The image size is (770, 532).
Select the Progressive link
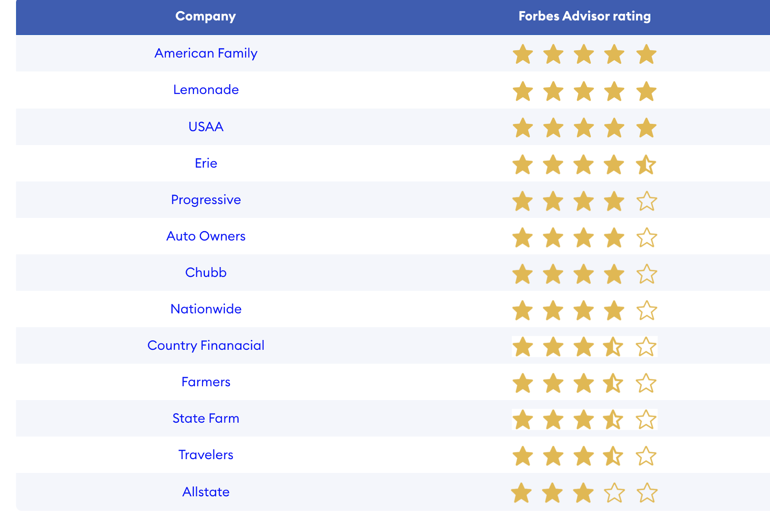pos(206,199)
